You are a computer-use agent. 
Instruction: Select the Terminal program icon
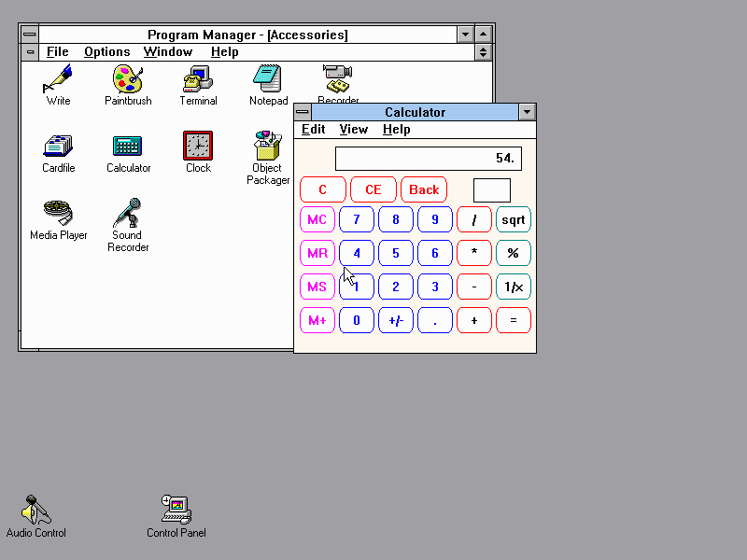click(x=198, y=79)
